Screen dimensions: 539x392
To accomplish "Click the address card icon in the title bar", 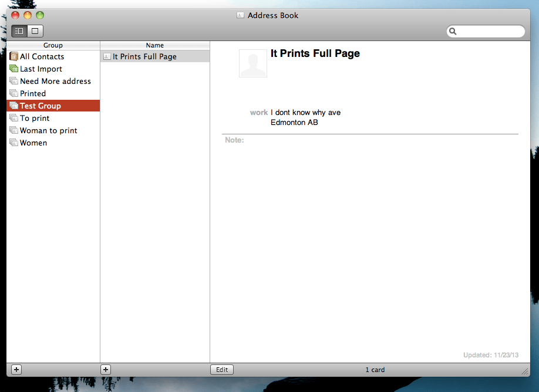I will [240, 15].
